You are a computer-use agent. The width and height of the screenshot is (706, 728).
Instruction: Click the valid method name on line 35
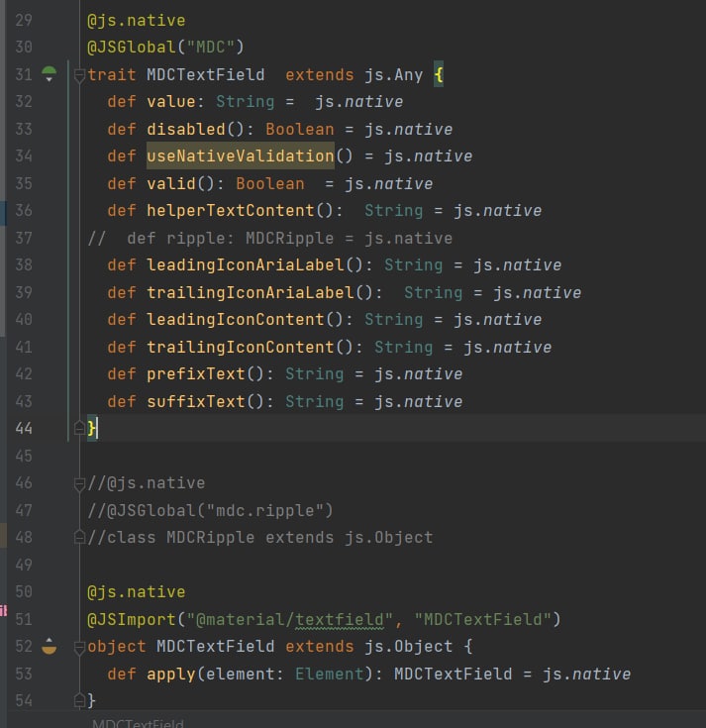coord(171,183)
